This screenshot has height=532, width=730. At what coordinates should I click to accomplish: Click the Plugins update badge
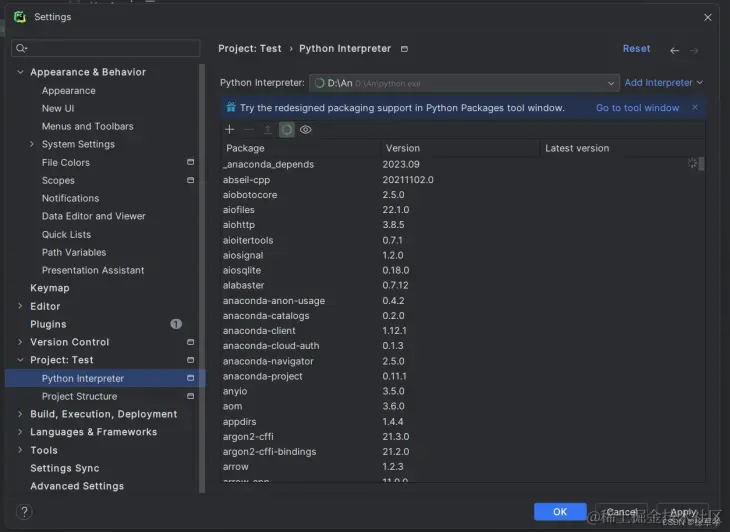click(176, 324)
